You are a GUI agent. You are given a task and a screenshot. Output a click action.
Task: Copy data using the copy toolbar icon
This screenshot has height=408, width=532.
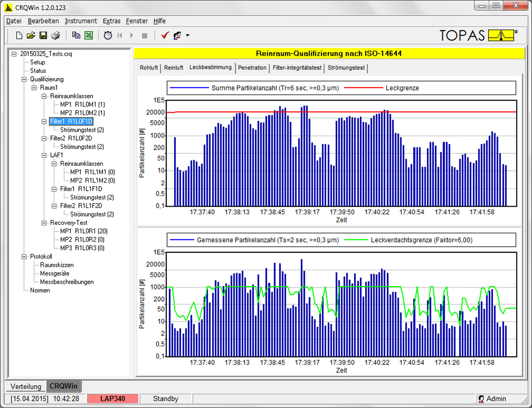coord(75,35)
